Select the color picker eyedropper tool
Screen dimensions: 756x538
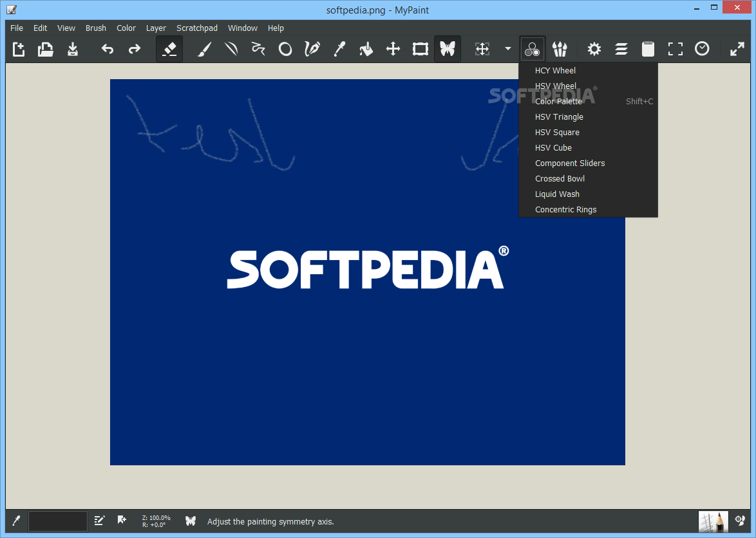tap(339, 49)
